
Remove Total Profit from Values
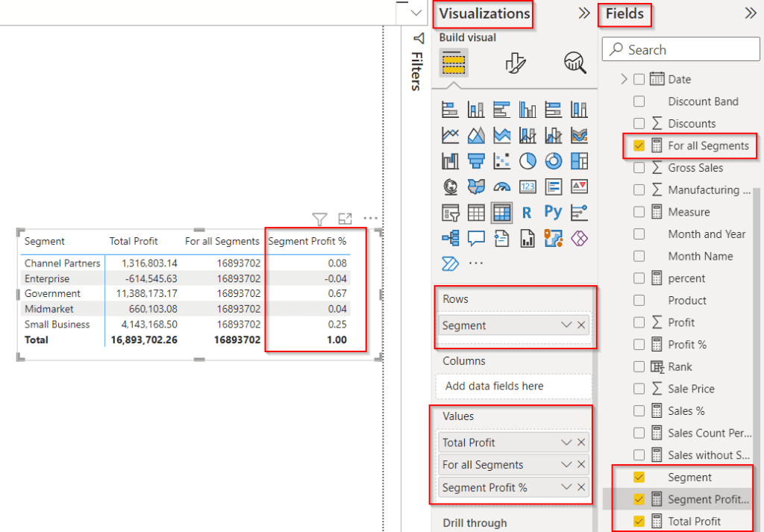[580, 442]
